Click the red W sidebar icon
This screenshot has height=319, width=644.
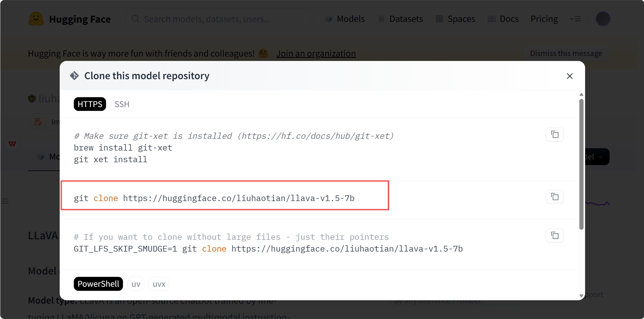pyautogui.click(x=12, y=144)
